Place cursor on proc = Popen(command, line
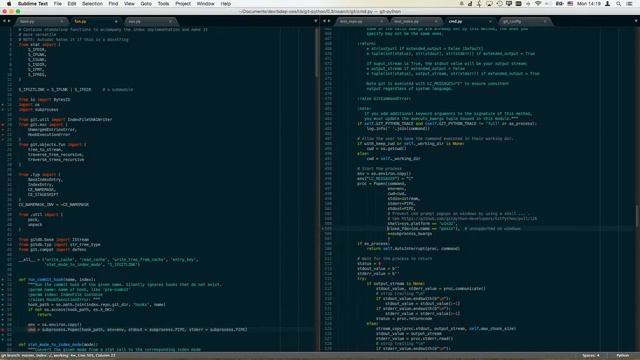This screenshot has height=360, width=640. [x=382, y=184]
